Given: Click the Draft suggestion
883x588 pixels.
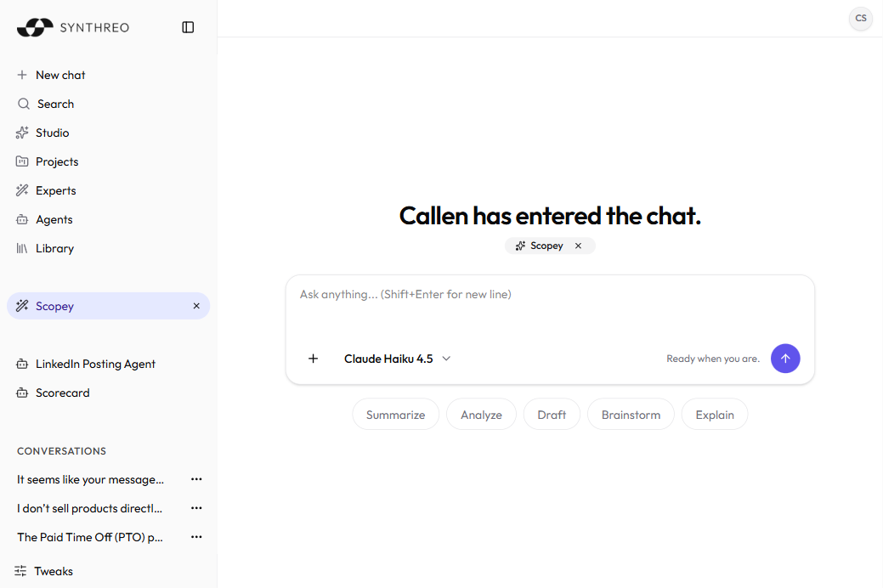Looking at the screenshot, I should (552, 415).
